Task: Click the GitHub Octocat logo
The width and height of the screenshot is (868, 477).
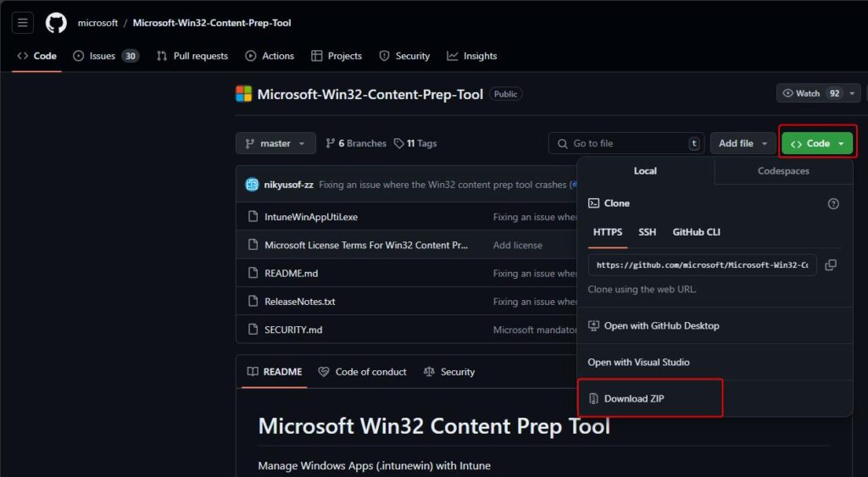Action: (x=56, y=23)
